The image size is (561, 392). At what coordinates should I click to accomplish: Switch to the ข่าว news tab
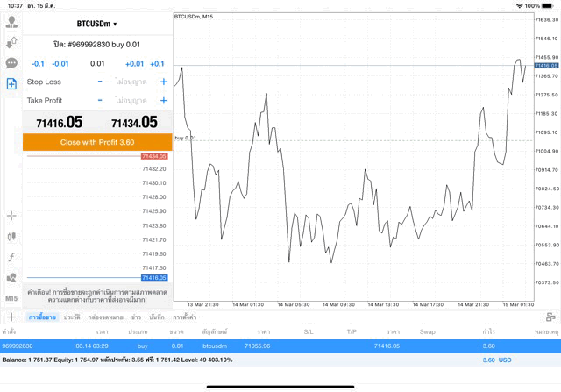[x=136, y=317]
